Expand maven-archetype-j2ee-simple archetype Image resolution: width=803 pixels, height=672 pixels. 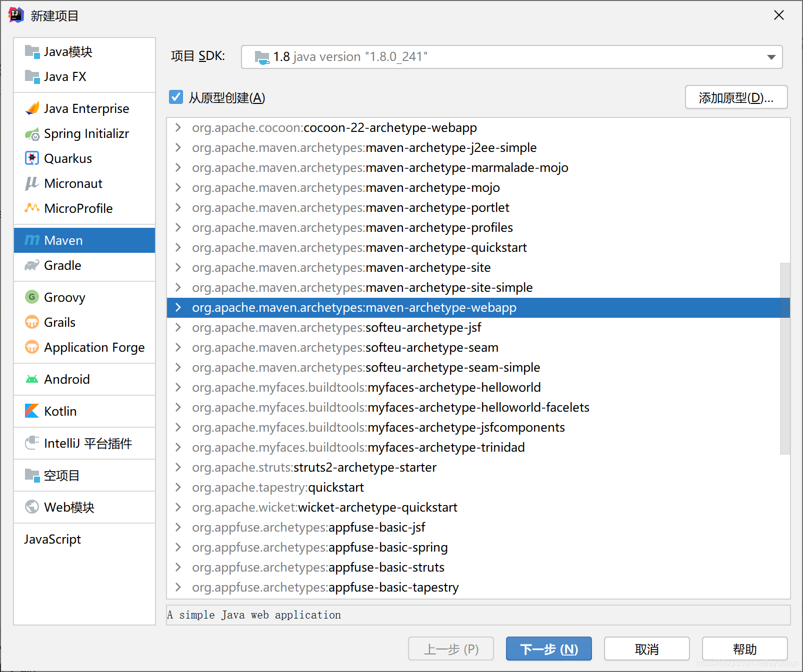(178, 147)
